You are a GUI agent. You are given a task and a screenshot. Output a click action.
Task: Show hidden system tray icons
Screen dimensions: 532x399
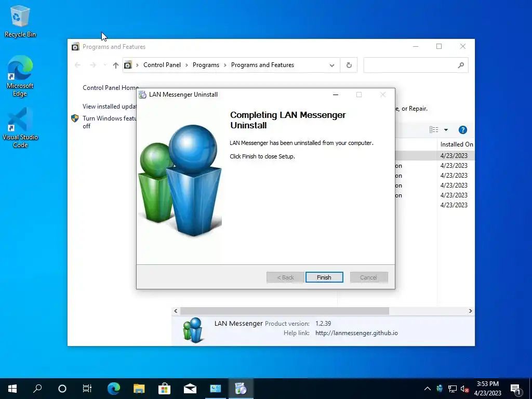point(428,389)
